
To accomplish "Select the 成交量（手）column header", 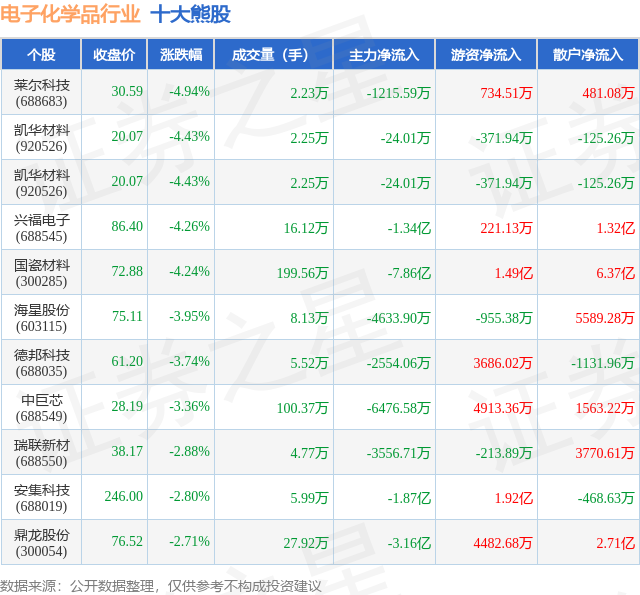I will click(x=274, y=54).
